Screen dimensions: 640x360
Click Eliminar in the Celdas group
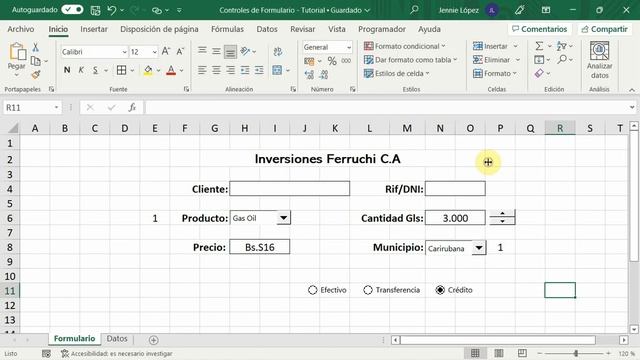pos(496,60)
